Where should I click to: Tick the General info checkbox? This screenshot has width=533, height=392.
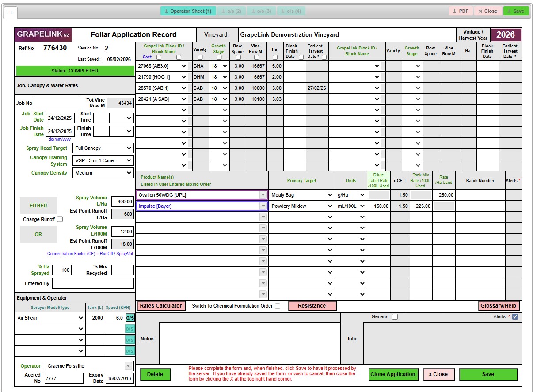395,317
